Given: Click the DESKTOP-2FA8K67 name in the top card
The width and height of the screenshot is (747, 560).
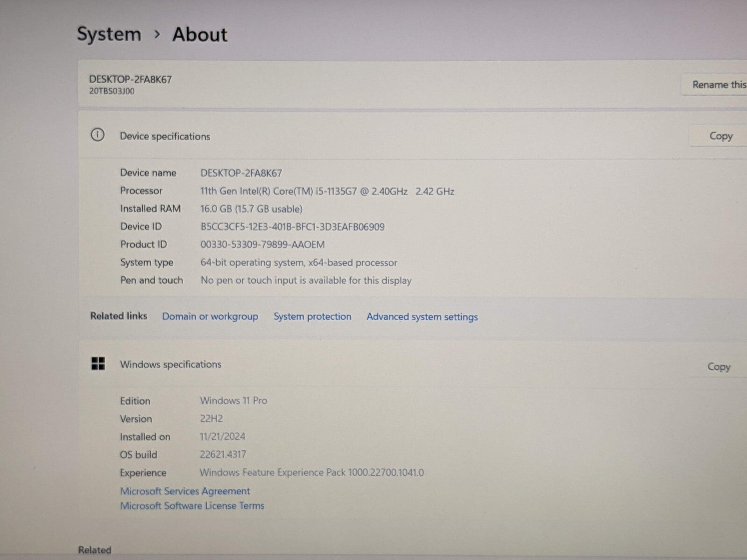Looking at the screenshot, I should pos(131,79).
